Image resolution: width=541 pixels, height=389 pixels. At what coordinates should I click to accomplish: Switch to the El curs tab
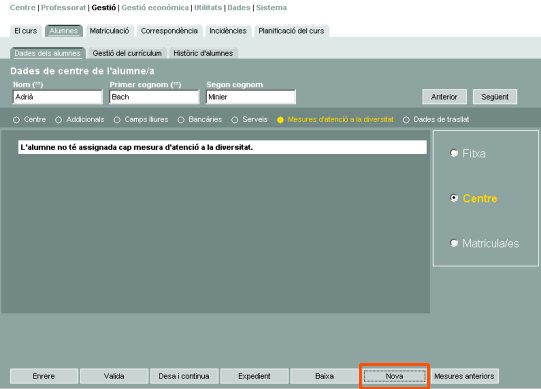coord(26,31)
